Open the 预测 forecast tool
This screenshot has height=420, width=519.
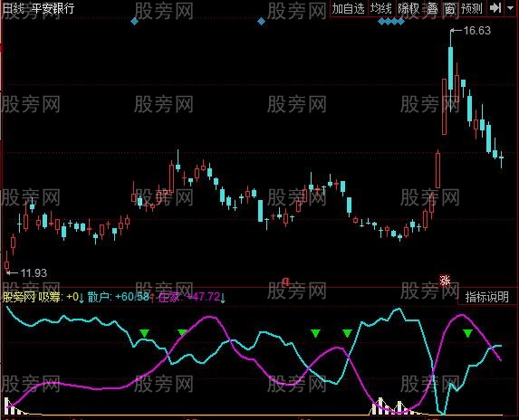[471, 8]
